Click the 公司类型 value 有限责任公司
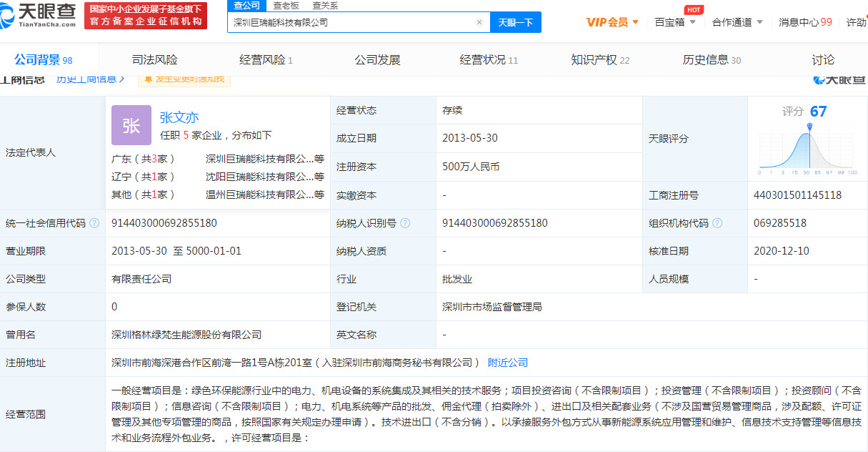The image size is (868, 452). 141,279
